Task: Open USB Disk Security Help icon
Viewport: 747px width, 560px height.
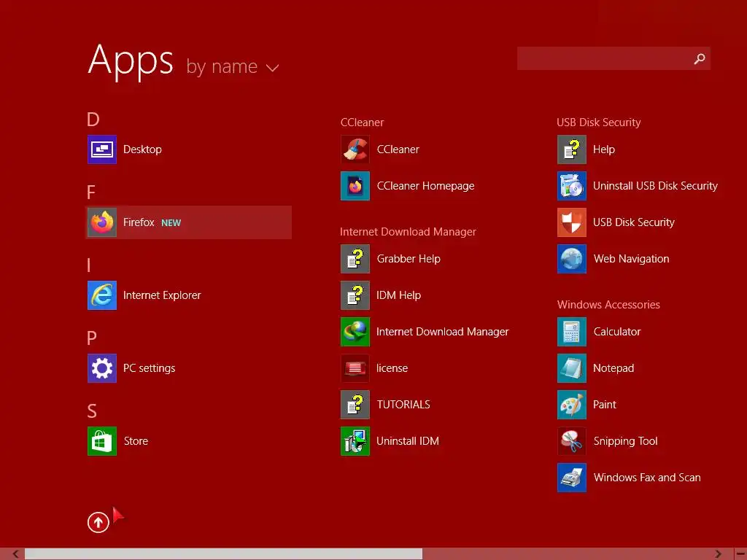Action: (572, 149)
